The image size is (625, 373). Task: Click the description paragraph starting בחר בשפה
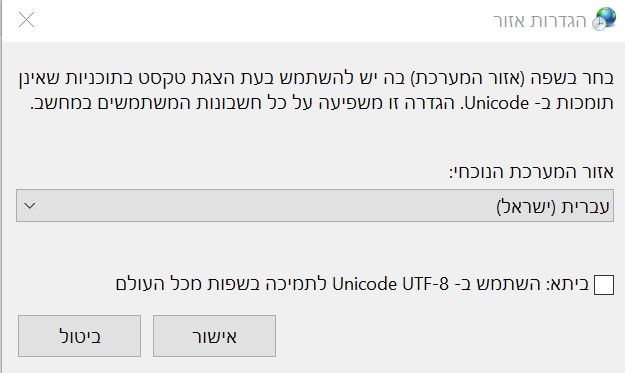pyautogui.click(x=316, y=91)
